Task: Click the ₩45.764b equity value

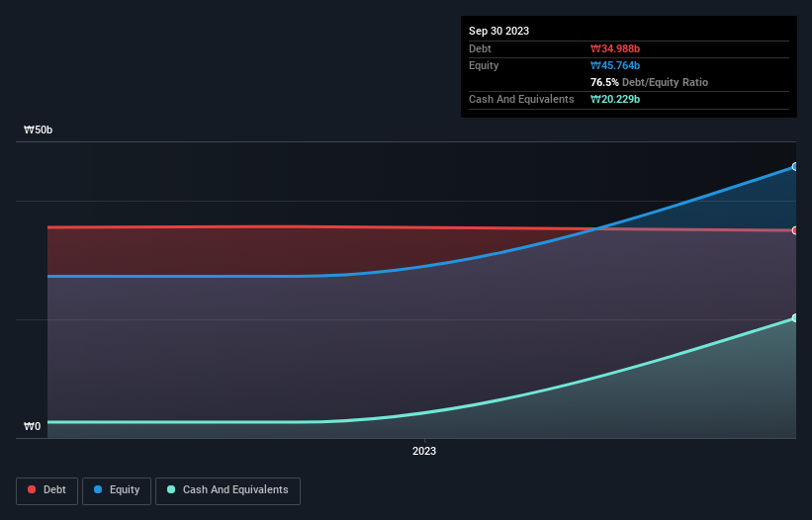Action: 615,65
